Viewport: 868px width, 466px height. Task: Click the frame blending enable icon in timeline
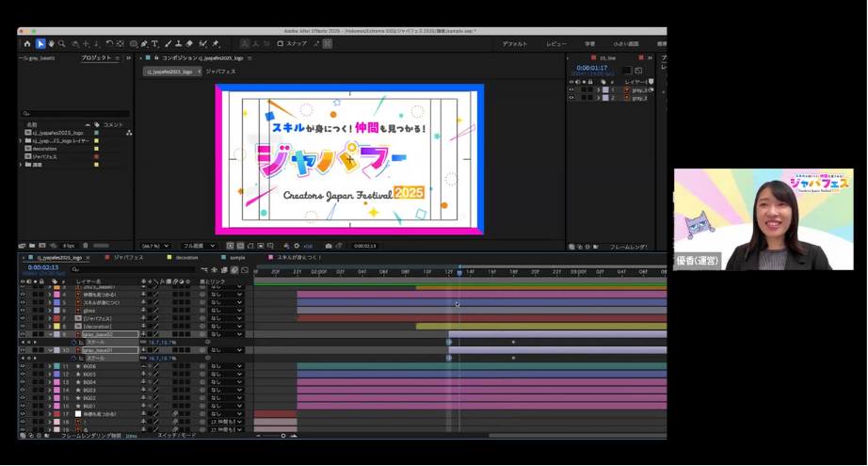point(224,270)
